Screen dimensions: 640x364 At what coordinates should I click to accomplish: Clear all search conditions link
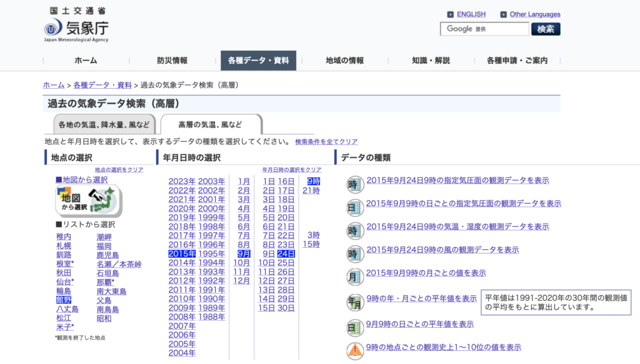326,142
